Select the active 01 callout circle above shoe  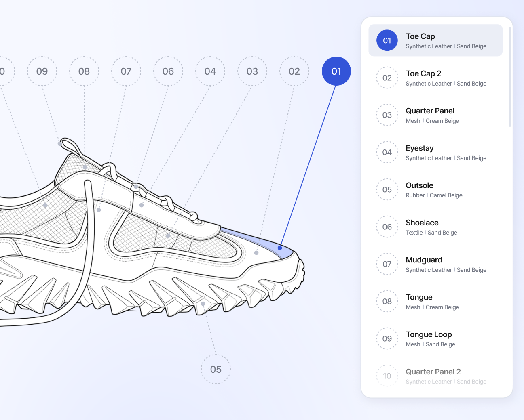336,71
